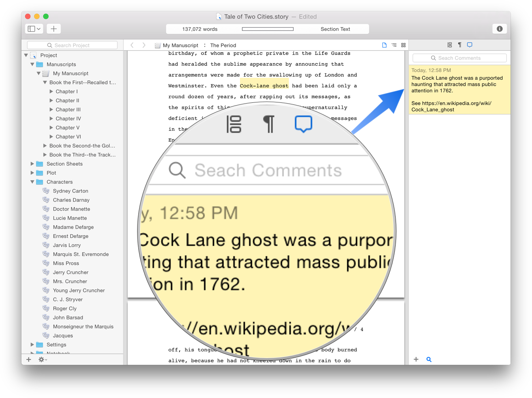The image size is (532, 398).
Task: Select Ernest Defarge character
Action: 71,236
